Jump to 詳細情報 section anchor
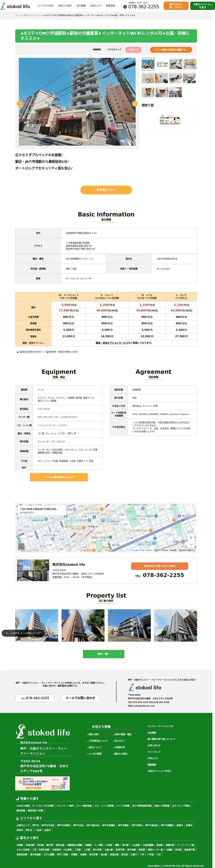215x868 pixels. pyautogui.click(x=96, y=50)
